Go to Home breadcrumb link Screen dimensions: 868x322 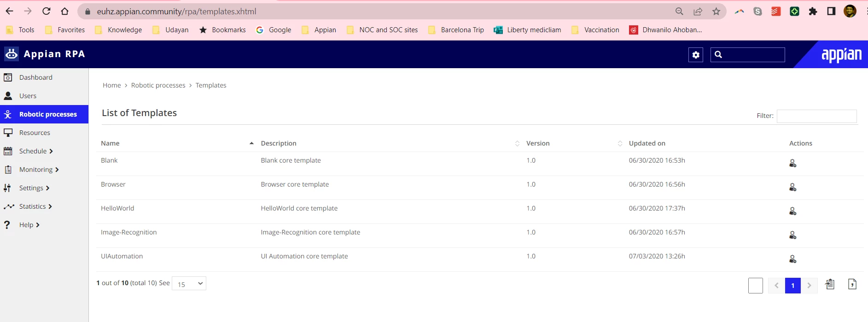click(112, 85)
